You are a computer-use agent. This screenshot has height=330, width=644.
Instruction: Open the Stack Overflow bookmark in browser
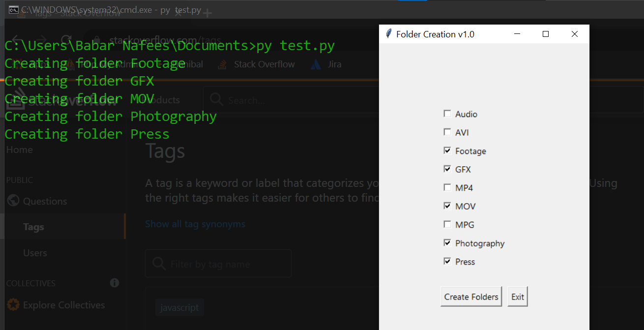pyautogui.click(x=257, y=64)
